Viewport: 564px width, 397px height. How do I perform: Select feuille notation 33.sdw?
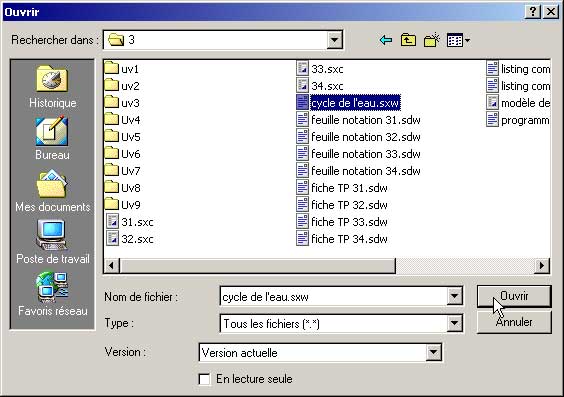[x=358, y=154]
